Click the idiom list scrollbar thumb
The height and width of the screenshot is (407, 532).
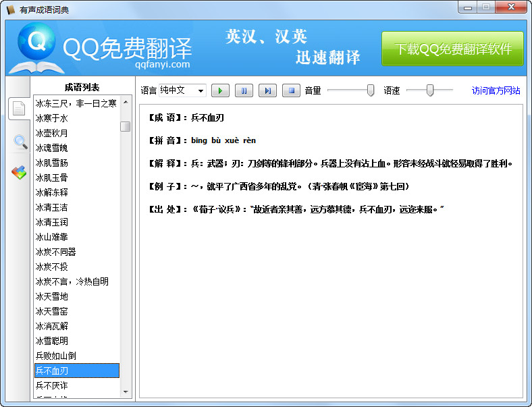(x=125, y=126)
